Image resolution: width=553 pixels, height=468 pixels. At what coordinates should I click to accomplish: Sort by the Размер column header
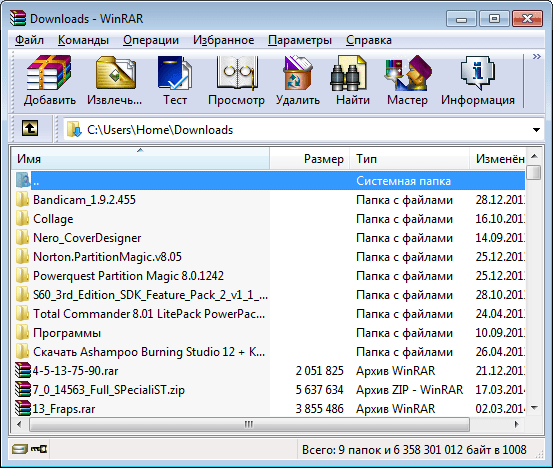[310, 158]
